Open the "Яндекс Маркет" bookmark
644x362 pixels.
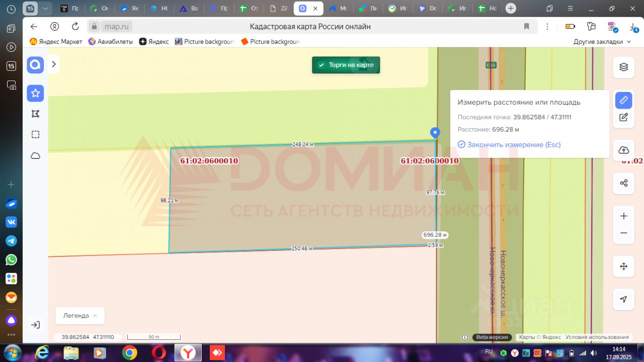tap(56, 42)
